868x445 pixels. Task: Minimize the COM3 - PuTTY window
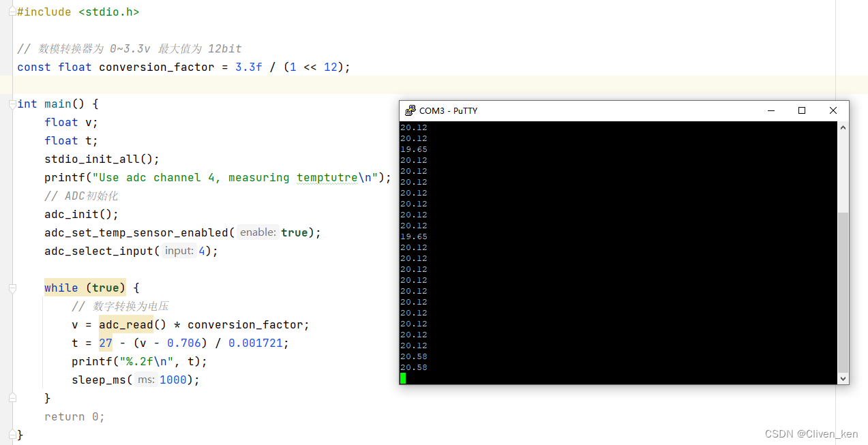click(770, 110)
